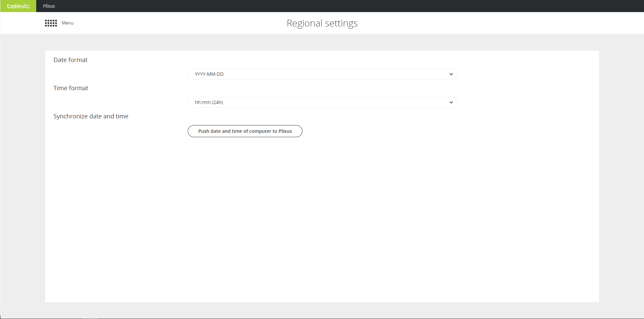Screen dimensions: 644x319
Task: Click the Date format section label
Action: point(70,60)
